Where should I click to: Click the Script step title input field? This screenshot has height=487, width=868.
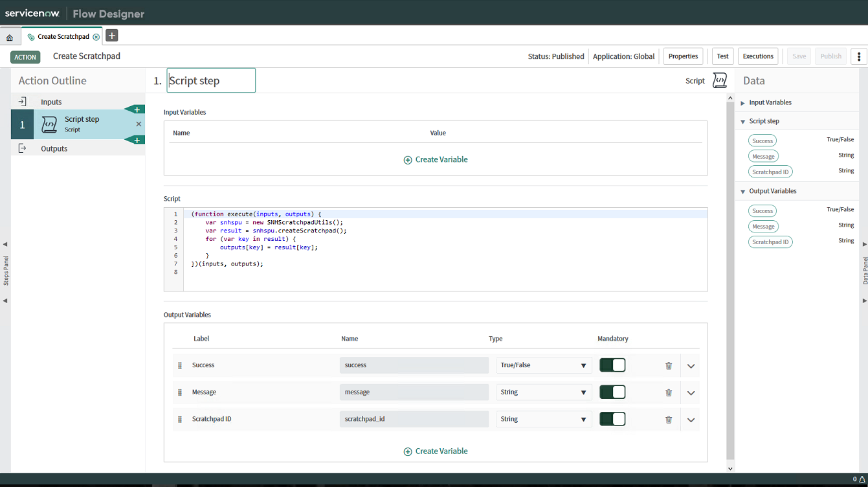click(x=210, y=80)
